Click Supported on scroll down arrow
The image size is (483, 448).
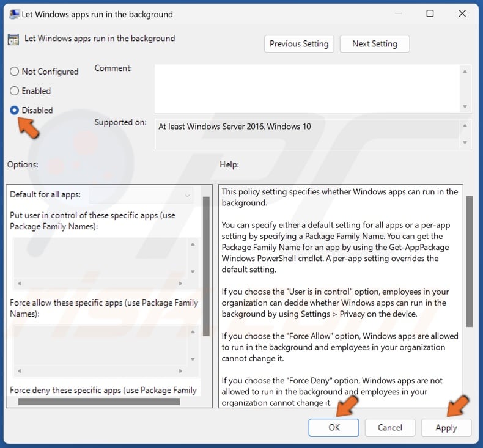click(x=465, y=142)
